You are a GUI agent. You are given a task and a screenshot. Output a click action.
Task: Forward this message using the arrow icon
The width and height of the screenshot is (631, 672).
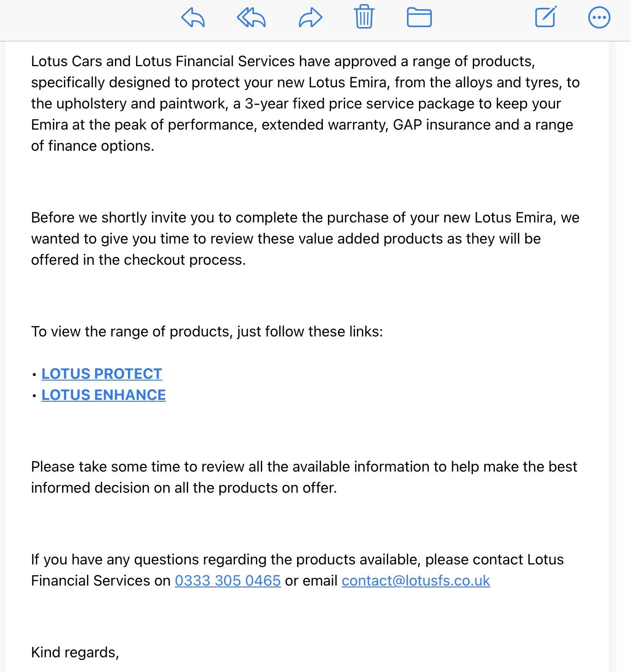[x=310, y=18]
